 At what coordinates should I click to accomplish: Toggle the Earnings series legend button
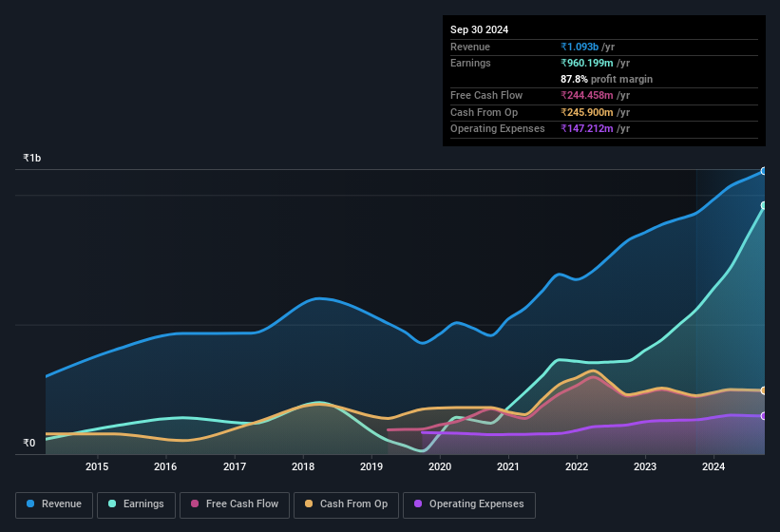[136, 504]
